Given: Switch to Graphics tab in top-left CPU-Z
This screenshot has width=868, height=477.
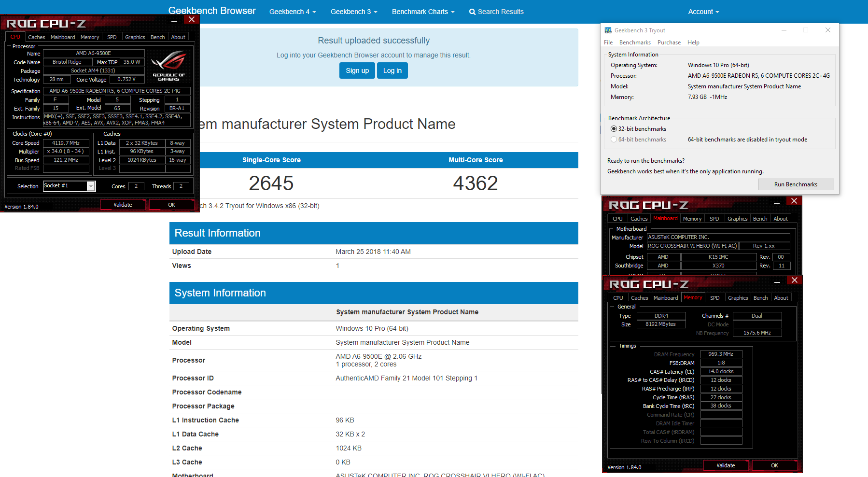Looking at the screenshot, I should point(135,37).
